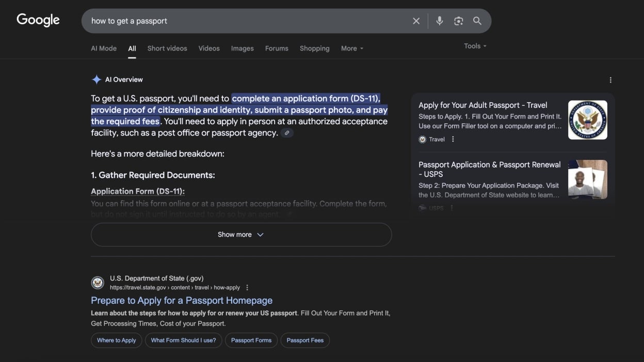The image size is (644, 362).
Task: Open the source link icon after the AI summary
Action: click(x=287, y=133)
